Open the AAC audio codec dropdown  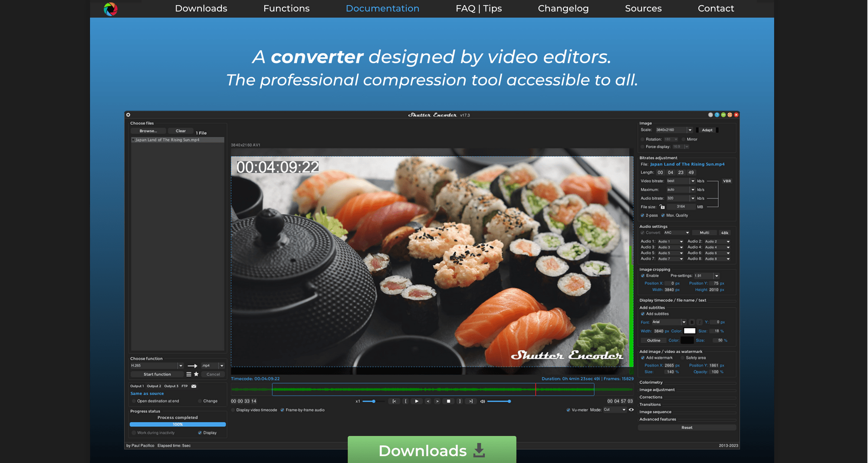pos(677,233)
